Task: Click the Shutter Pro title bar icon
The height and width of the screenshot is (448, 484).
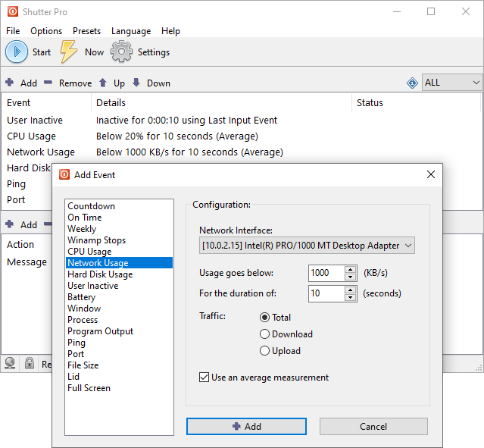Action: click(13, 11)
